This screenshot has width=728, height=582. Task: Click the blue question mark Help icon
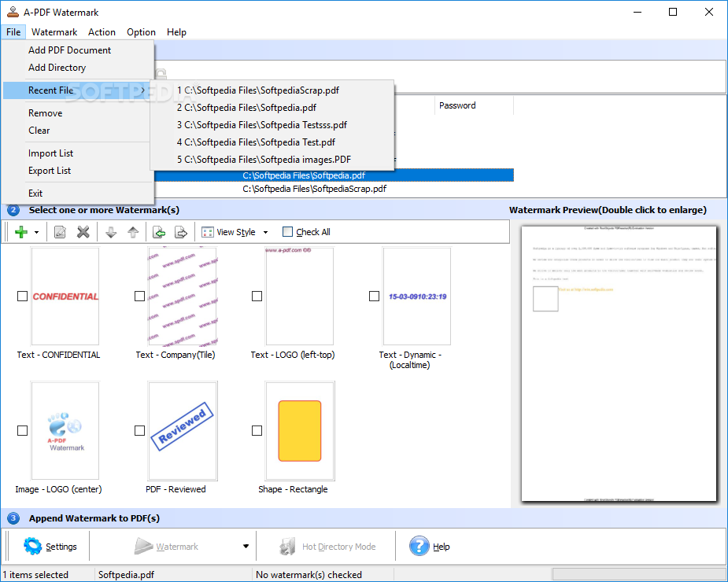click(x=419, y=546)
